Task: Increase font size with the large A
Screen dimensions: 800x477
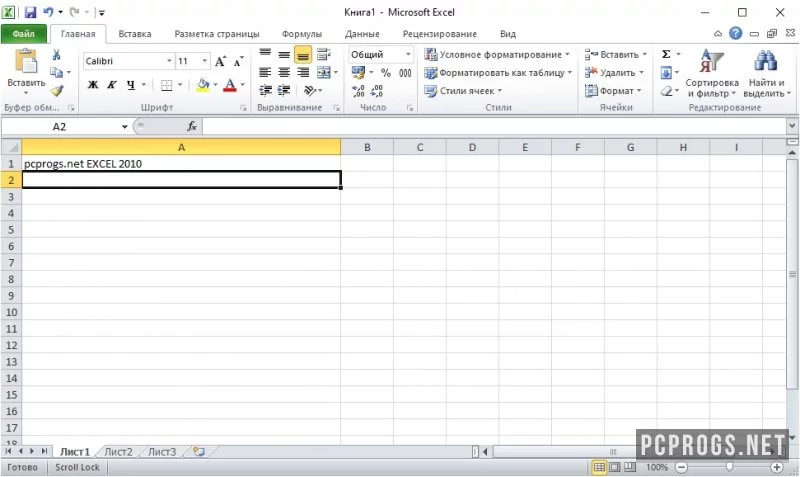Action: [220, 61]
